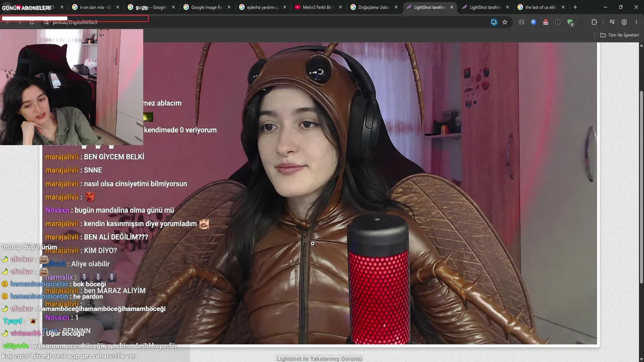Open the Chrome three-dot menu

pyautogui.click(x=636, y=22)
